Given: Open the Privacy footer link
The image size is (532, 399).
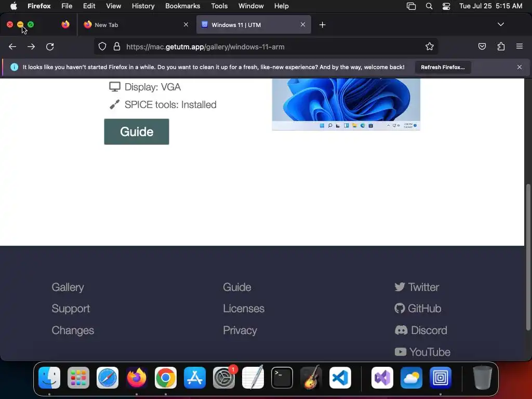Looking at the screenshot, I should [x=240, y=330].
